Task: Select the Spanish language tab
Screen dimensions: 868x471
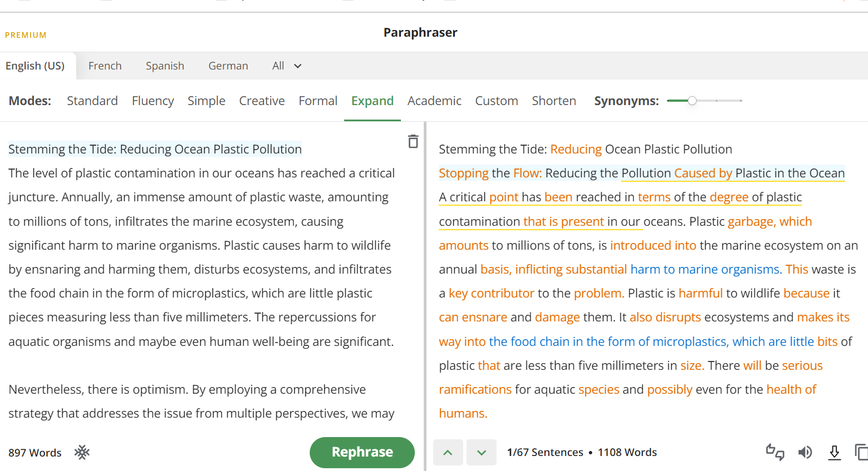Action: (x=165, y=66)
